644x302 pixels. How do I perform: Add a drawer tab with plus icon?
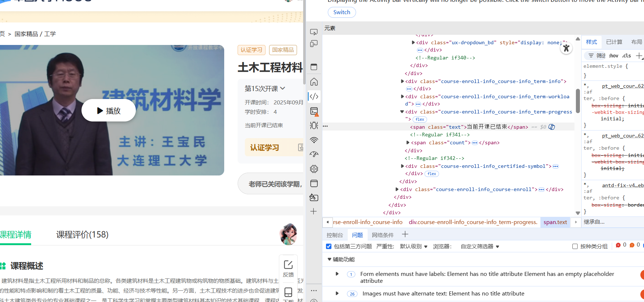tap(405, 235)
